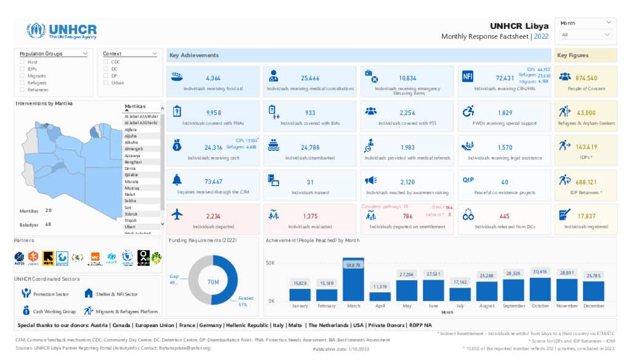Click the CFM inquiries bell icon

coord(177,180)
